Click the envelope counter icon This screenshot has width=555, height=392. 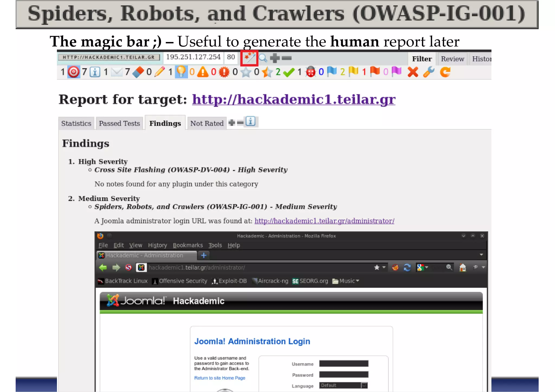(117, 72)
